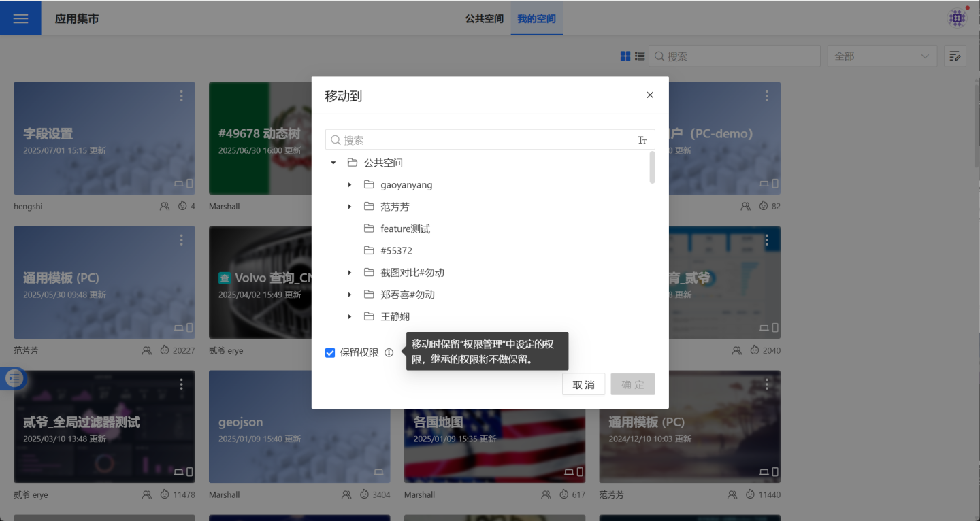Viewport: 980px width, 521px height.
Task: Select the feature测试 folder
Action: 405,229
